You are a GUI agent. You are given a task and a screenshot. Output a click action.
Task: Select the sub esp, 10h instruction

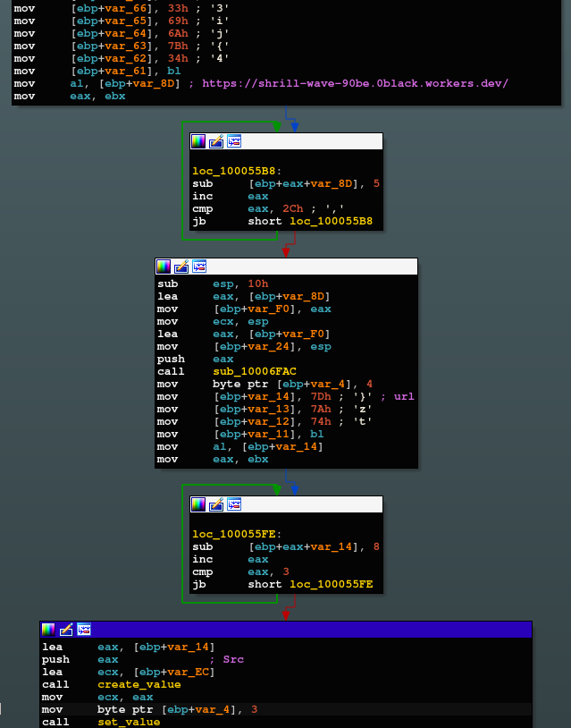(x=213, y=284)
